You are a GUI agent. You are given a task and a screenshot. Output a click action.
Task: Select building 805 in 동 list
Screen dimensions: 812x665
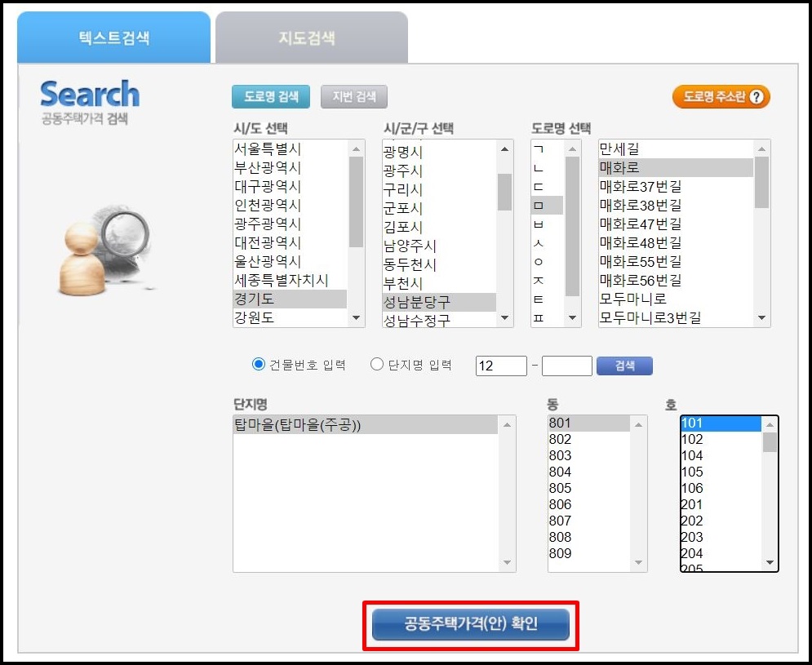point(589,489)
